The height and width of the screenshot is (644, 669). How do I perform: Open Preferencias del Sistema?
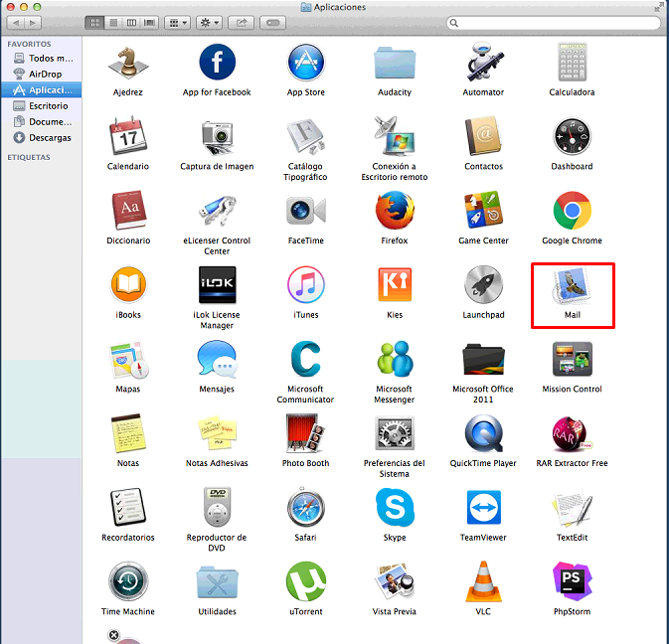395,433
